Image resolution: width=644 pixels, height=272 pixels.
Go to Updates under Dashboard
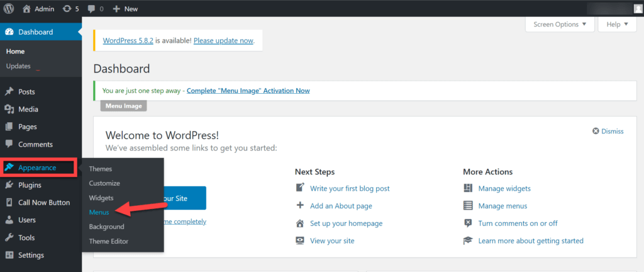coord(18,66)
